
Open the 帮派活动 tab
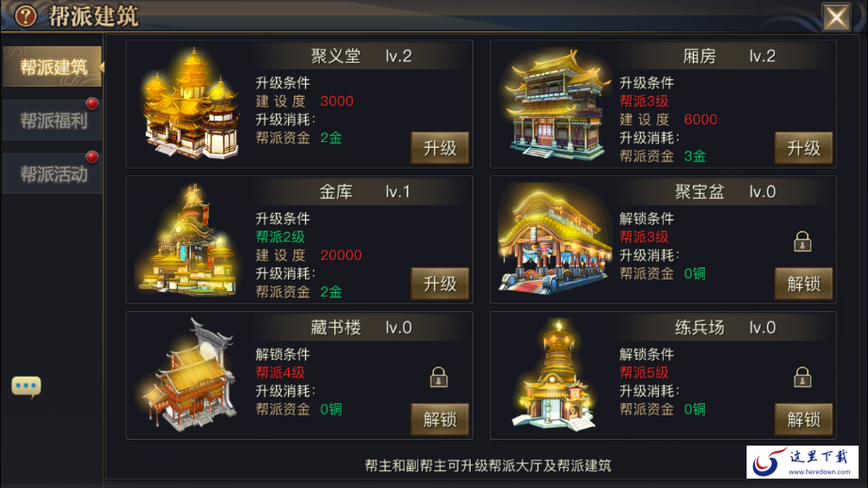tap(53, 174)
